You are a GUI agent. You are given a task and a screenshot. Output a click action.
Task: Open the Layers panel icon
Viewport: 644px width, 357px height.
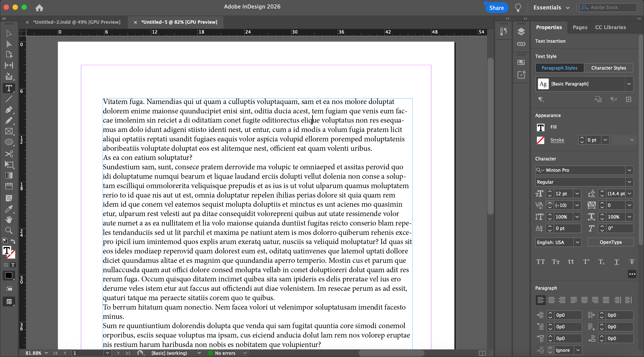point(521,32)
